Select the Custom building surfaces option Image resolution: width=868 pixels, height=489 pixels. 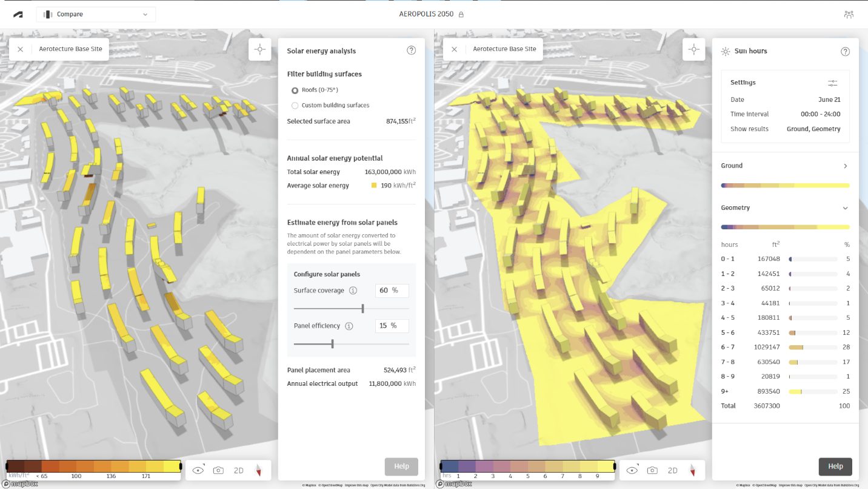295,105
